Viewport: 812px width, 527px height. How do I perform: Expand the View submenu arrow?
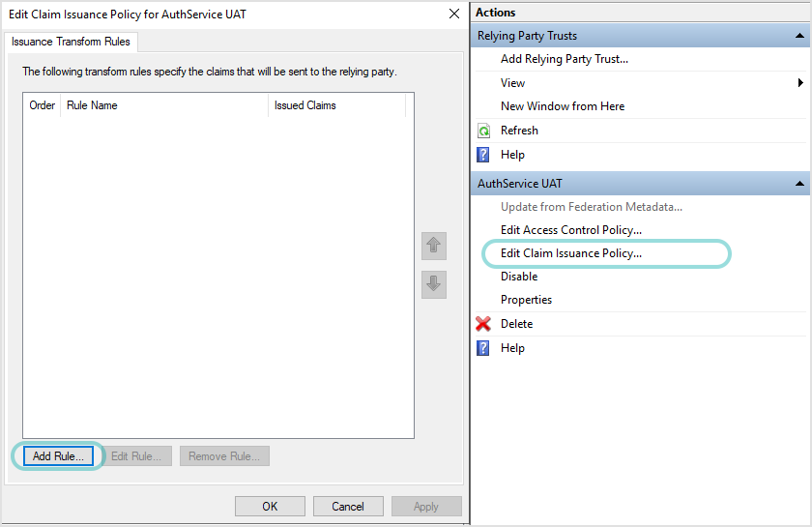point(800,83)
